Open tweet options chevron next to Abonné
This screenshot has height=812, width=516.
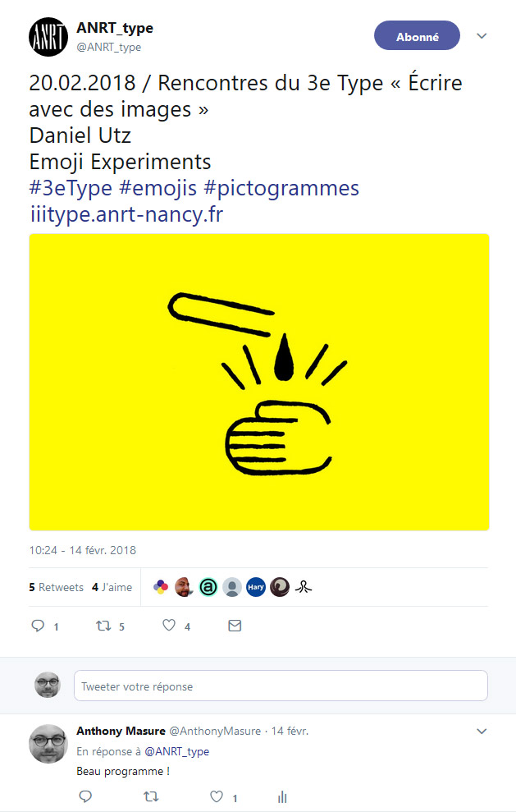pyautogui.click(x=482, y=36)
